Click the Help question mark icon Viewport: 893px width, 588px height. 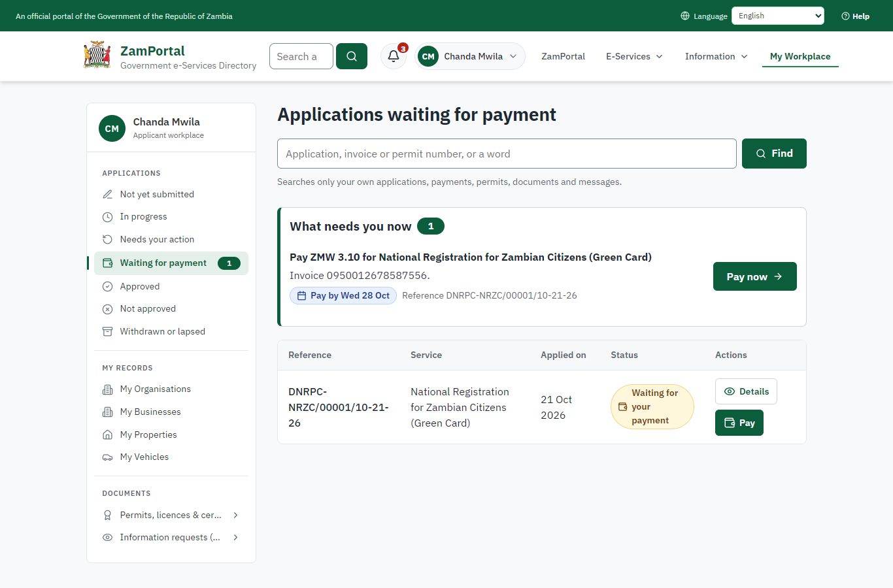pos(845,16)
